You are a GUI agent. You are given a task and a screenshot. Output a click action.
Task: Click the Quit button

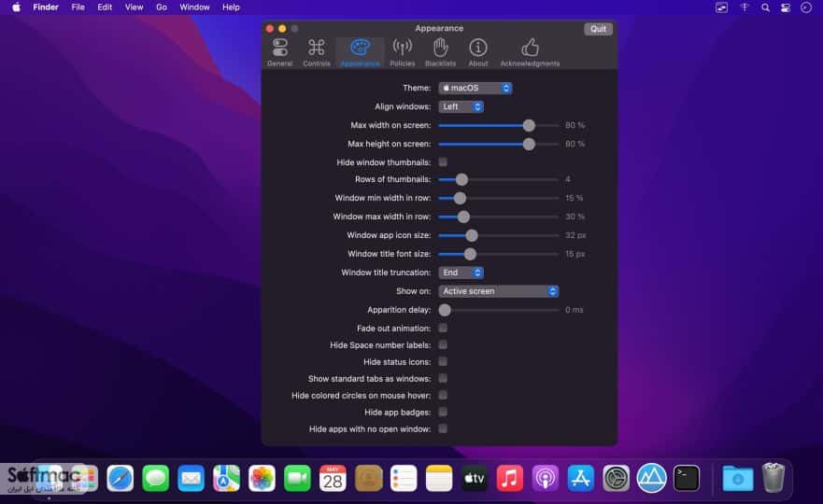coord(598,29)
